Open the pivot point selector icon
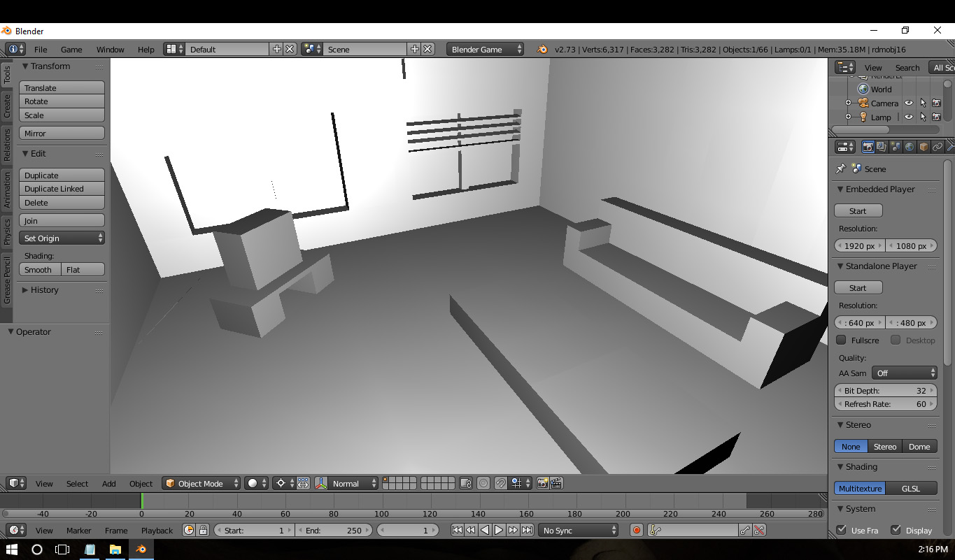955x560 pixels. tap(283, 483)
